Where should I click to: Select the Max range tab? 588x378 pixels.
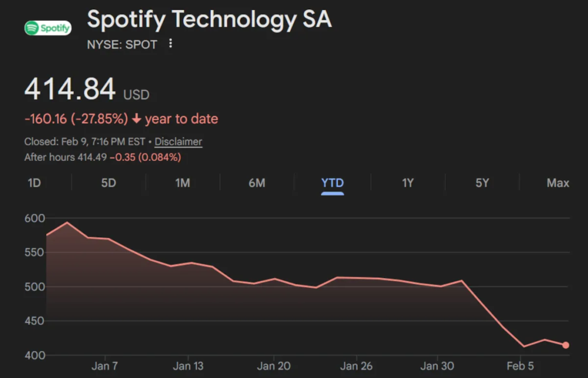coord(558,183)
